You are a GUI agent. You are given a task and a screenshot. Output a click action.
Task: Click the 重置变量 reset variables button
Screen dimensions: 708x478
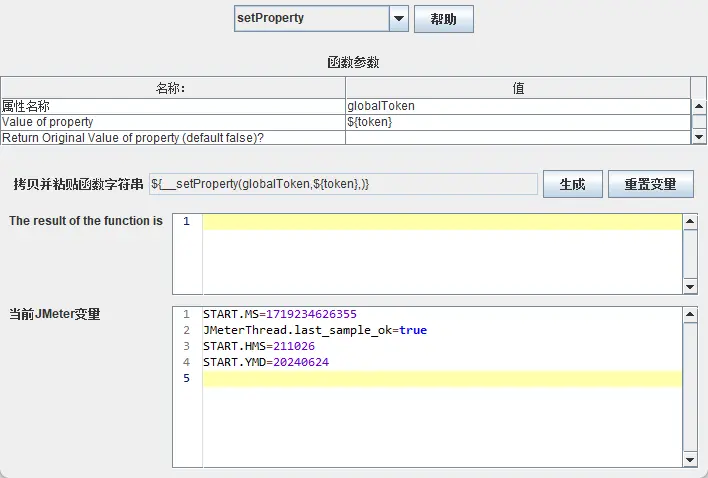(x=650, y=184)
